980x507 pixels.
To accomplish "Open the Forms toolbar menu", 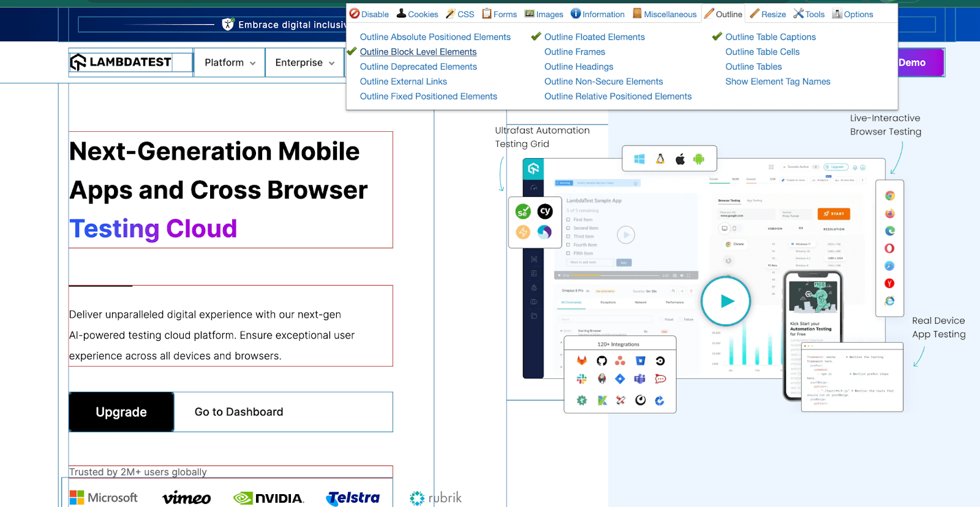I will [499, 14].
